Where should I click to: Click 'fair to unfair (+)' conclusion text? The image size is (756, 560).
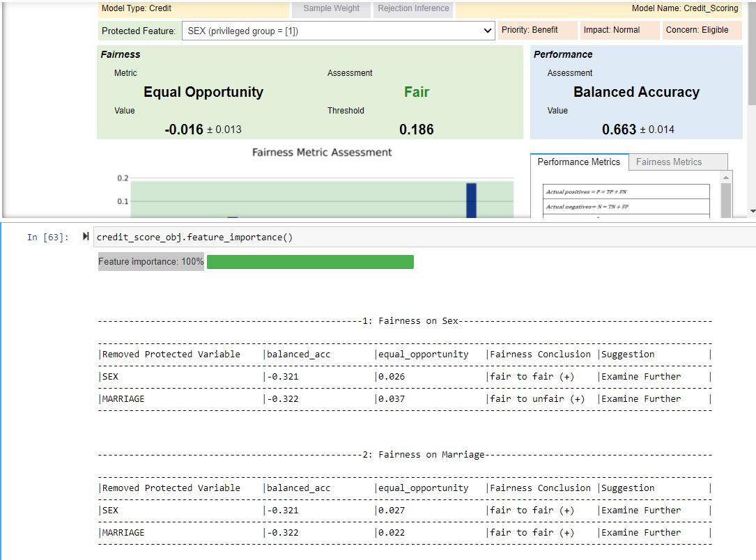pos(537,398)
